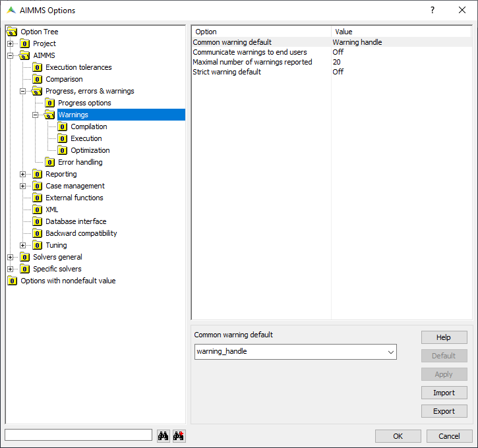Click the External functions folder icon
478x448 pixels.
[37, 198]
